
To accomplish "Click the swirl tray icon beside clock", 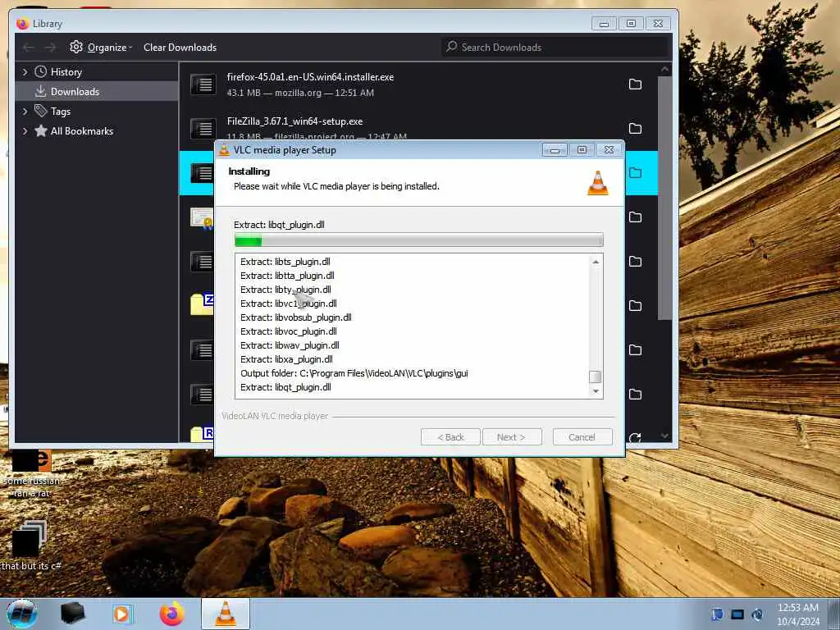I will (757, 614).
